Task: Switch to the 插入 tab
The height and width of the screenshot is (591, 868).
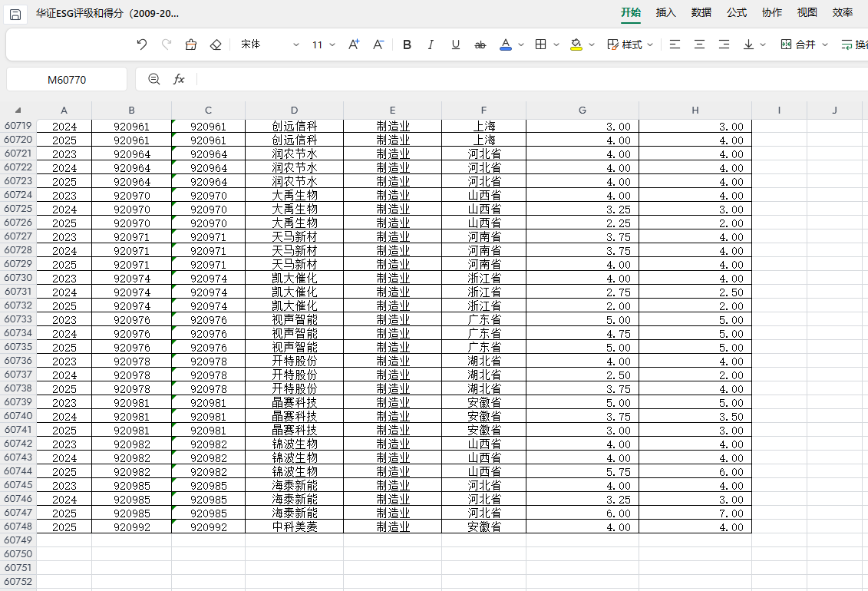Action: click(665, 12)
